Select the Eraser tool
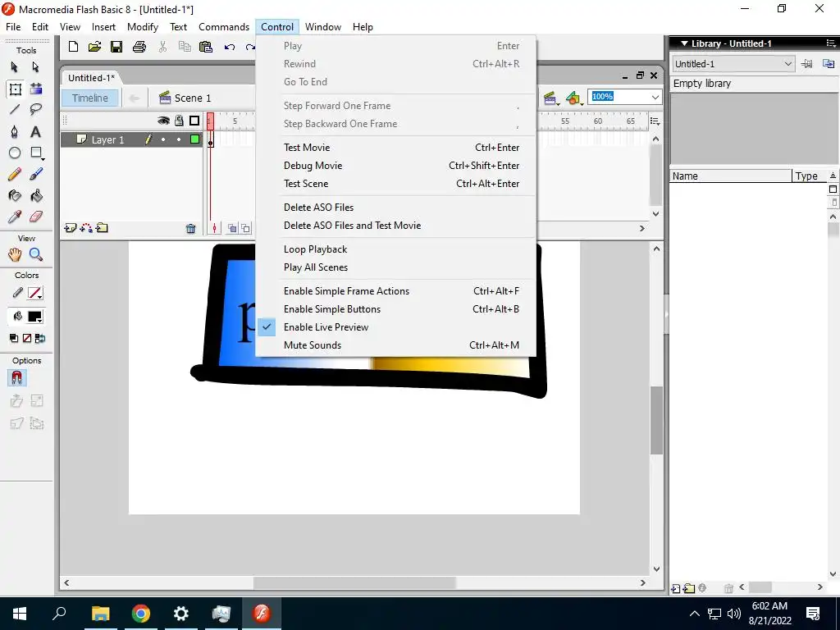 tap(36, 217)
